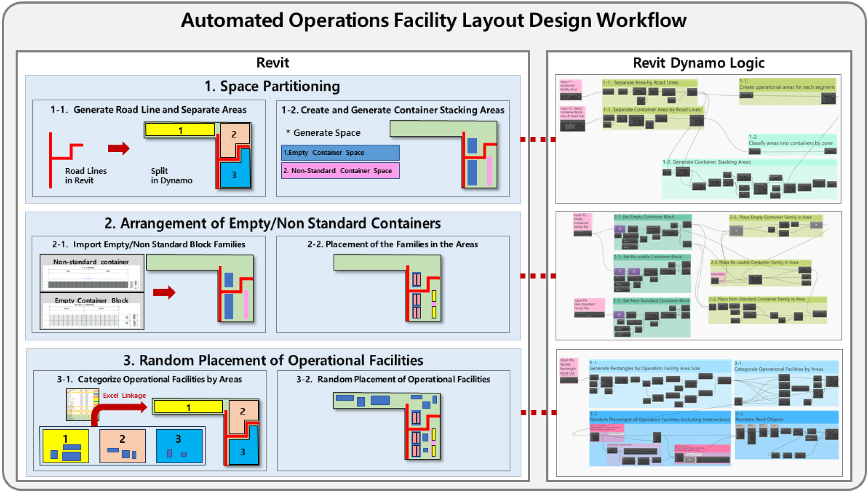Click "1-2. Classify areas into containers by zone" group
Viewport: 868px width, 493px height.
[x=792, y=144]
